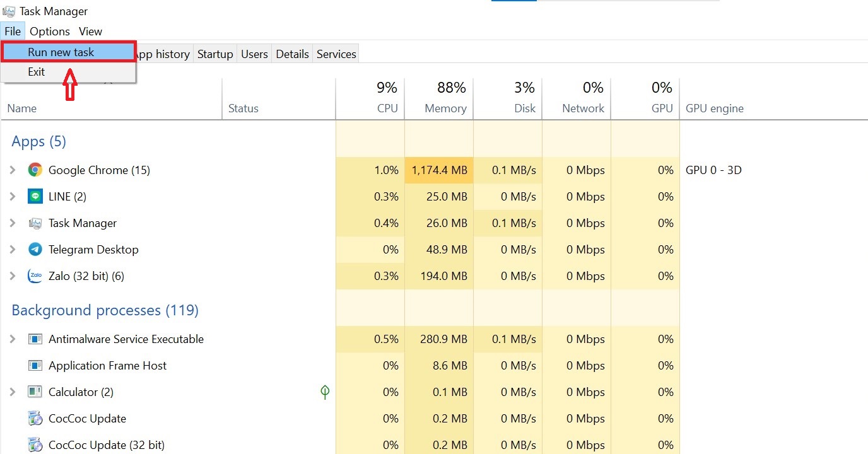
Task: Open the View menu
Action: click(90, 31)
